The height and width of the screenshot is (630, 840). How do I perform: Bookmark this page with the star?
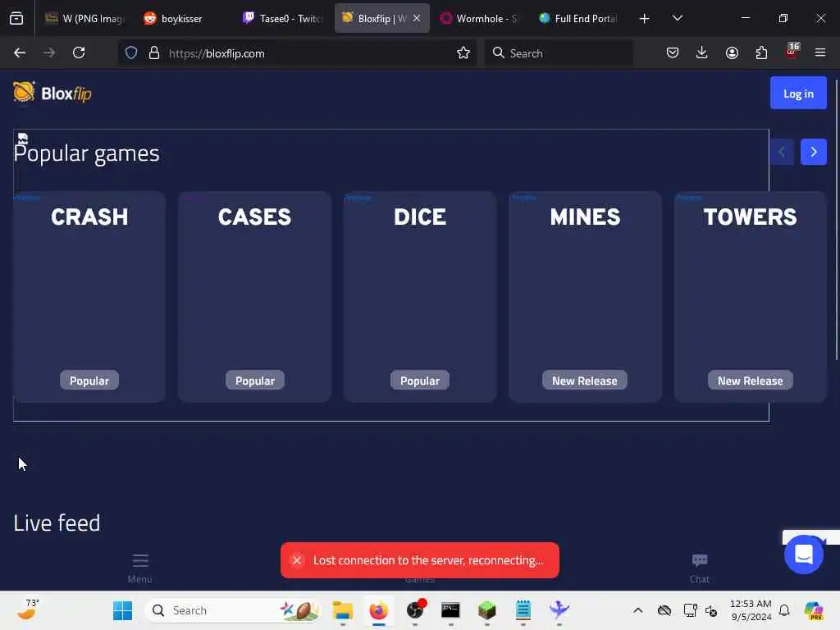(463, 52)
